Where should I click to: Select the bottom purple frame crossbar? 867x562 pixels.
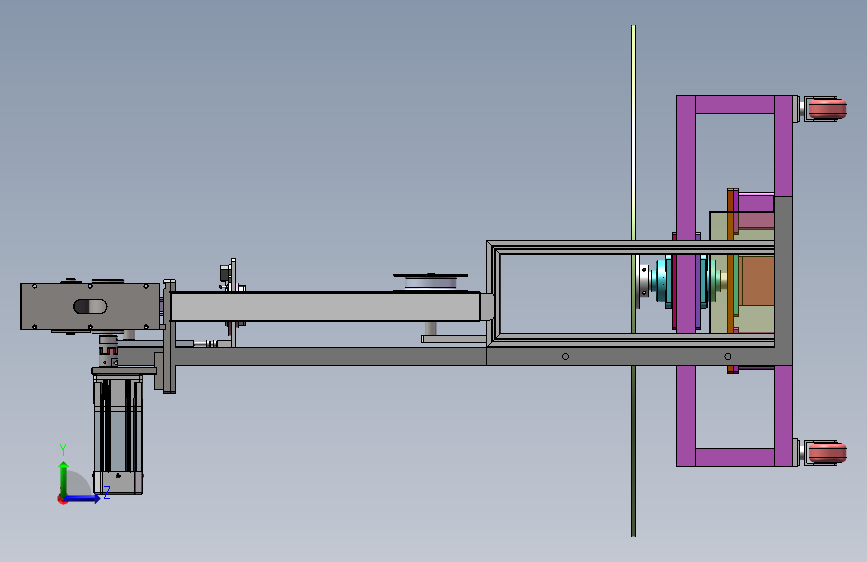[x=734, y=457]
